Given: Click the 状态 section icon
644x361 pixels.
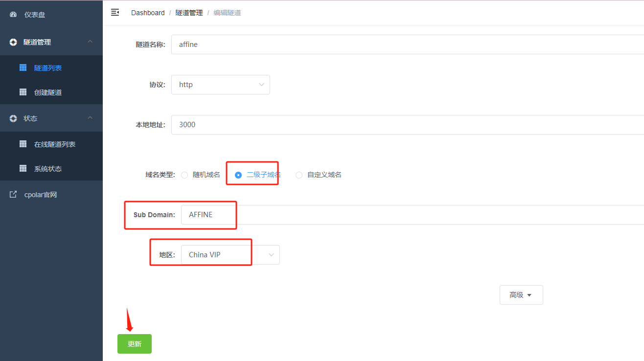Looking at the screenshot, I should pos(13,118).
